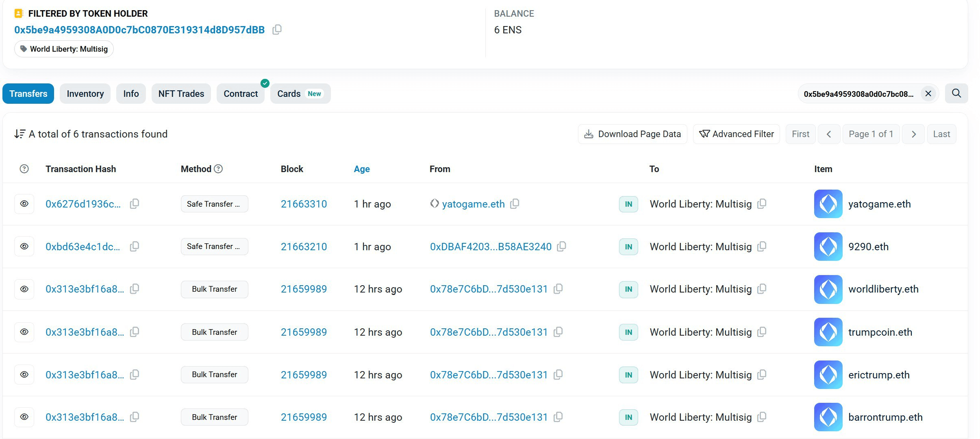Clear the address filter with X
Viewport: 980px width, 439px height.
[928, 94]
